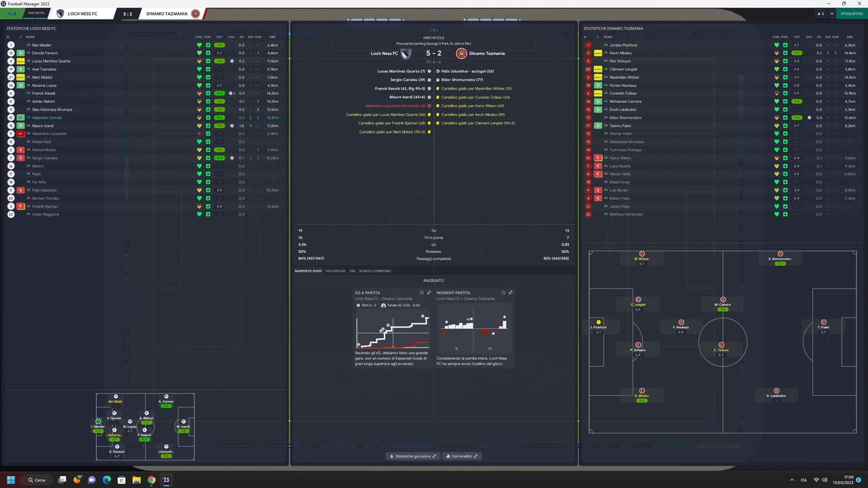Select T. Pukki on the Dinamo pitch
Image resolution: width=868 pixels, height=488 pixels.
click(x=823, y=327)
